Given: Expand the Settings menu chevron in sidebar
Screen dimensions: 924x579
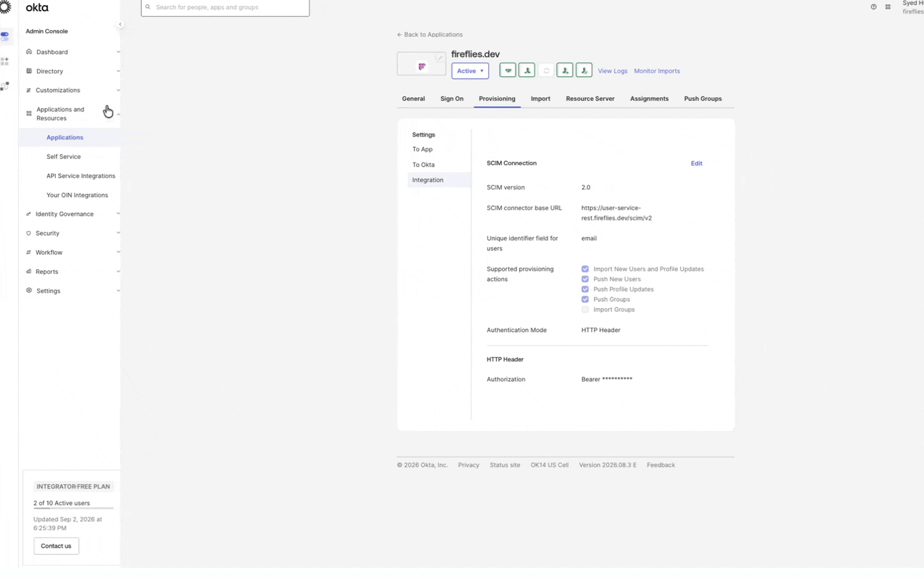Looking at the screenshot, I should coord(118,291).
